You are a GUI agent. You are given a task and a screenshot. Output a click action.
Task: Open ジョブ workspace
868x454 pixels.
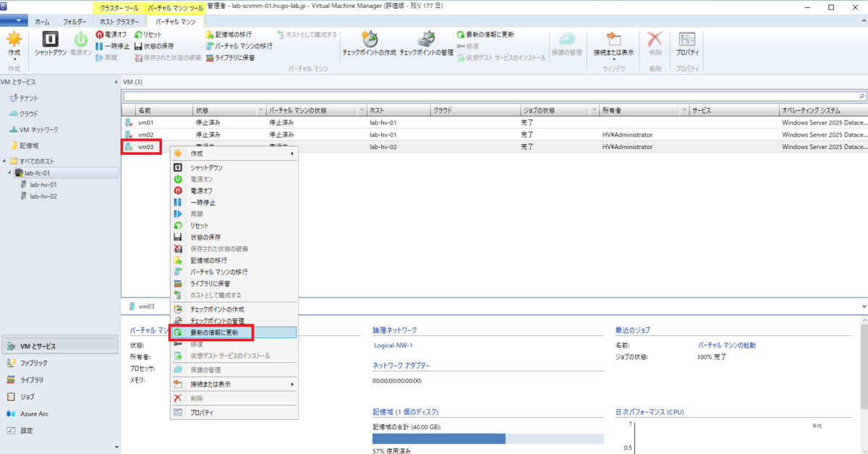[59, 397]
